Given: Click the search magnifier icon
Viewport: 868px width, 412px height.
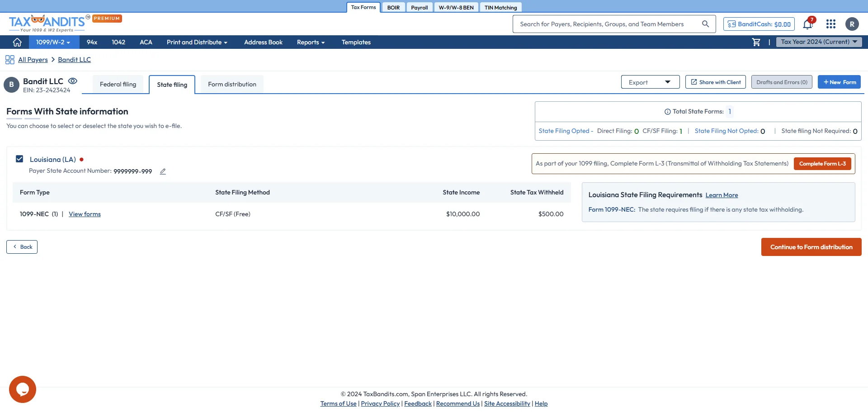Looking at the screenshot, I should (705, 24).
